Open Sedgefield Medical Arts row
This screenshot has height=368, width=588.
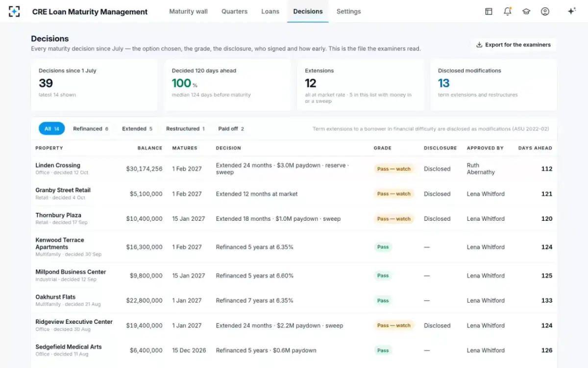(x=294, y=350)
